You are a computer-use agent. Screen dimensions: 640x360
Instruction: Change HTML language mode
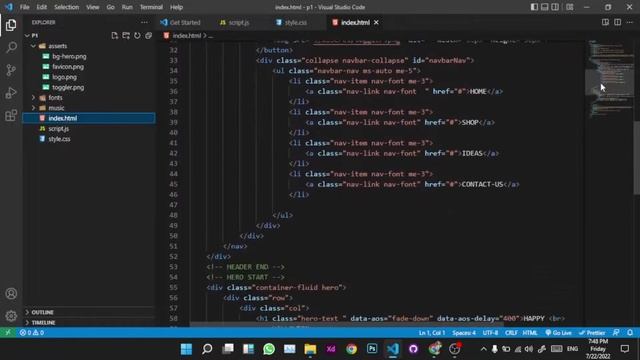530,333
